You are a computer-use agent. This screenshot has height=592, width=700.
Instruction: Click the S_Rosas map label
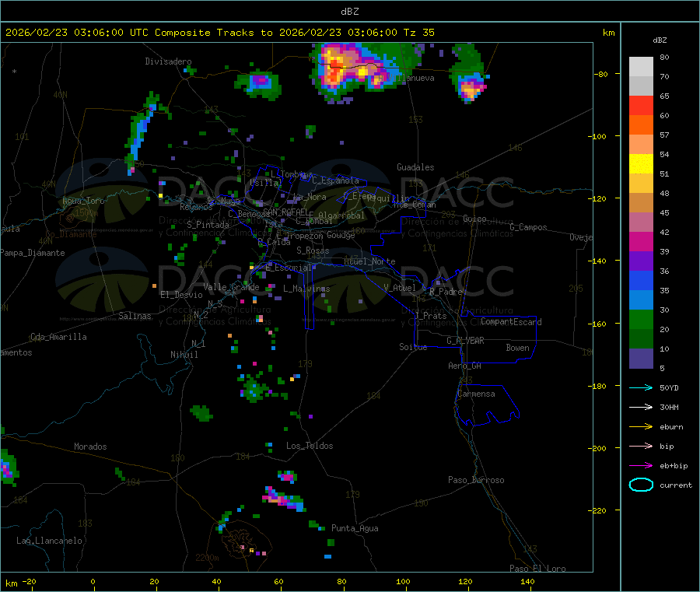313,250
